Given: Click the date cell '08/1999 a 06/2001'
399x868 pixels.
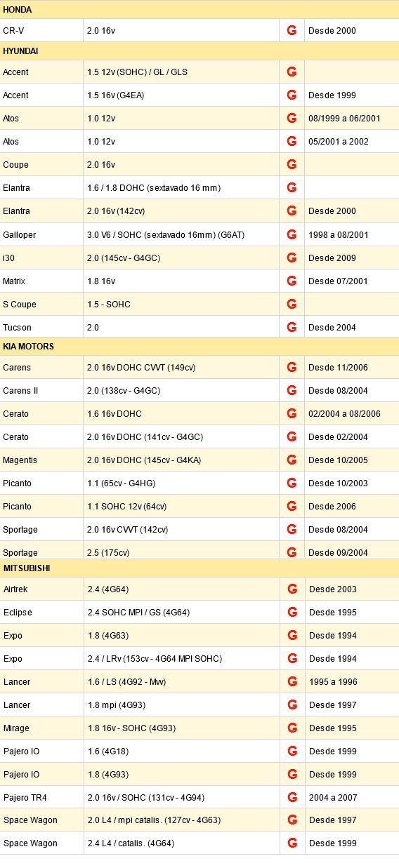Looking at the screenshot, I should (352, 118).
